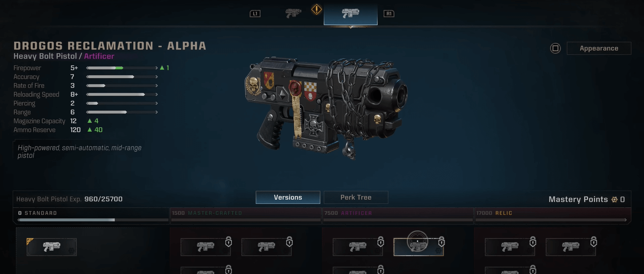Select first locked Artificer pistol version

pos(358,247)
